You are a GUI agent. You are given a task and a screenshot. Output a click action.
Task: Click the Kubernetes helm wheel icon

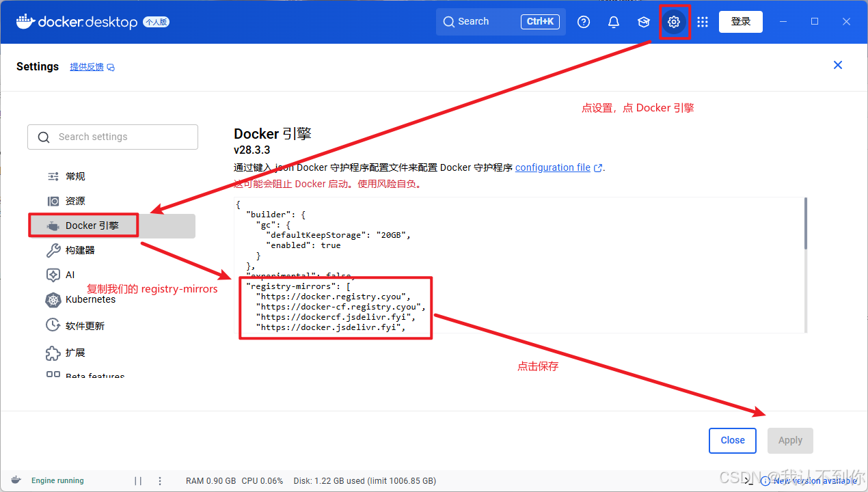(53, 299)
